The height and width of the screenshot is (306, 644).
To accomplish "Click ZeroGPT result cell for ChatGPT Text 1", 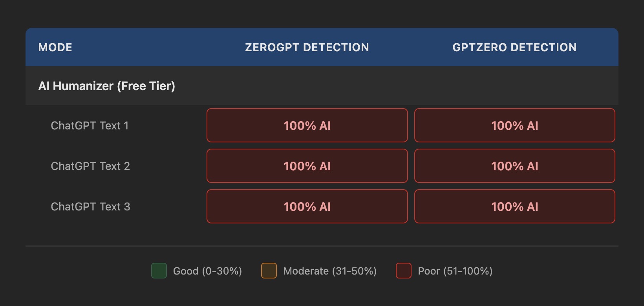I will click(307, 125).
